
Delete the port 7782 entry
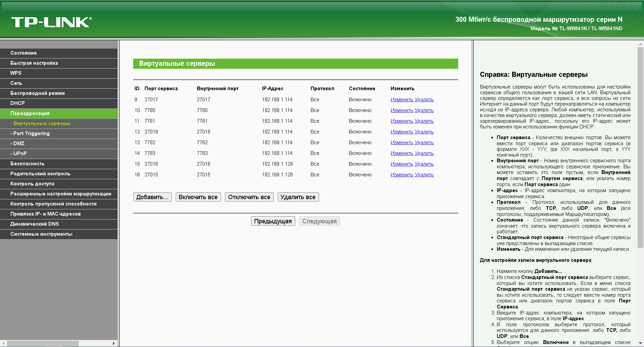coord(424,142)
